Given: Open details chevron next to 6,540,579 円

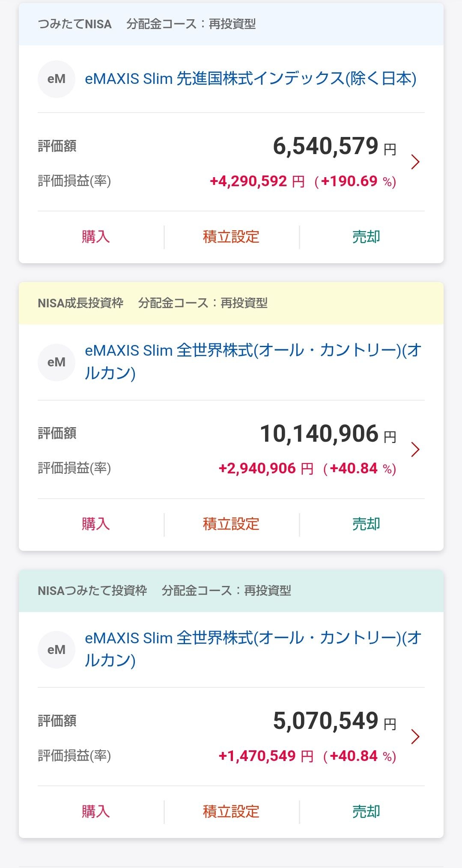Looking at the screenshot, I should tap(415, 162).
